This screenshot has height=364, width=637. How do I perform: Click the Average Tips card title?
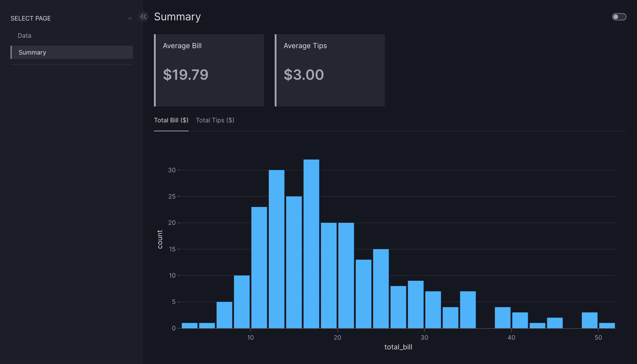pos(305,46)
